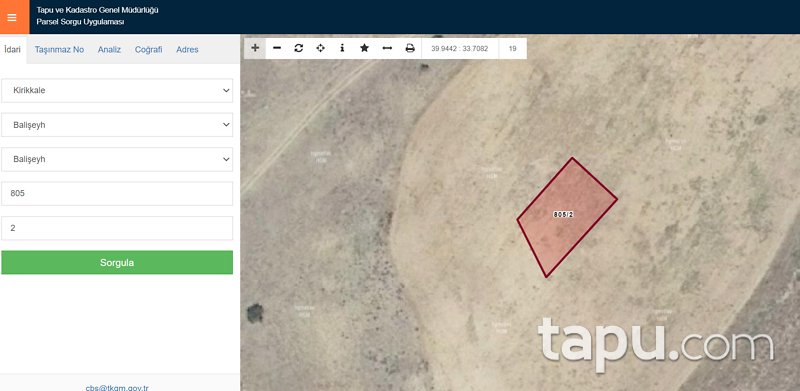Switch to the İdari tab
Image resolution: width=800 pixels, height=391 pixels.
tap(13, 50)
